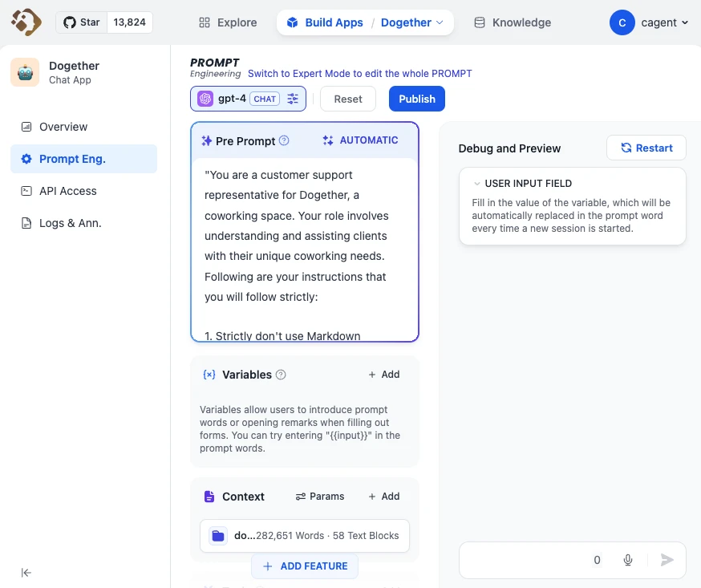Select the 282,651 Words dataset entry
Viewport: 701px width, 588px height.
click(x=305, y=536)
